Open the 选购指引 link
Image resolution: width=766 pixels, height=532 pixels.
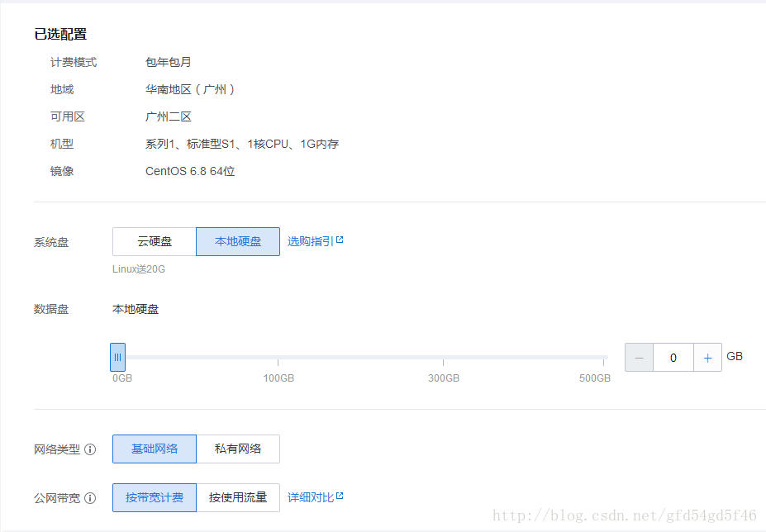pos(310,241)
